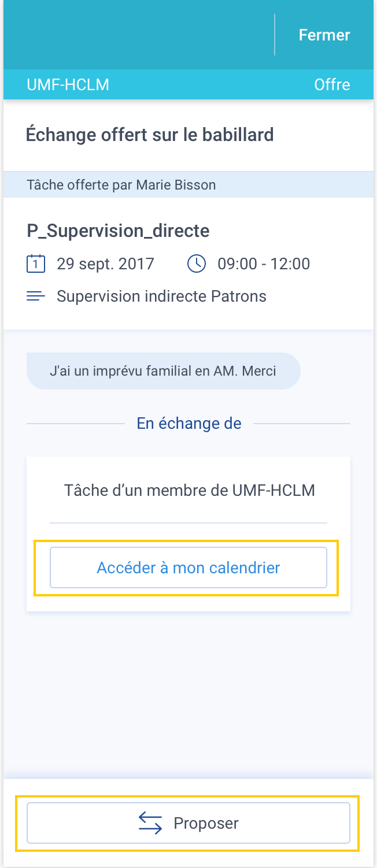Click the Échange offert sur le babillard heading
The height and width of the screenshot is (868, 377).
tap(150, 135)
